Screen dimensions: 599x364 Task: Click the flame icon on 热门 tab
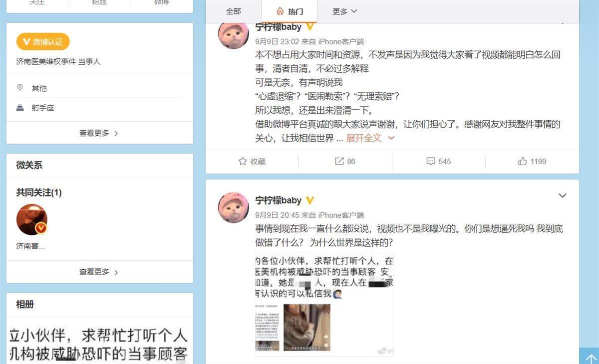tap(280, 11)
